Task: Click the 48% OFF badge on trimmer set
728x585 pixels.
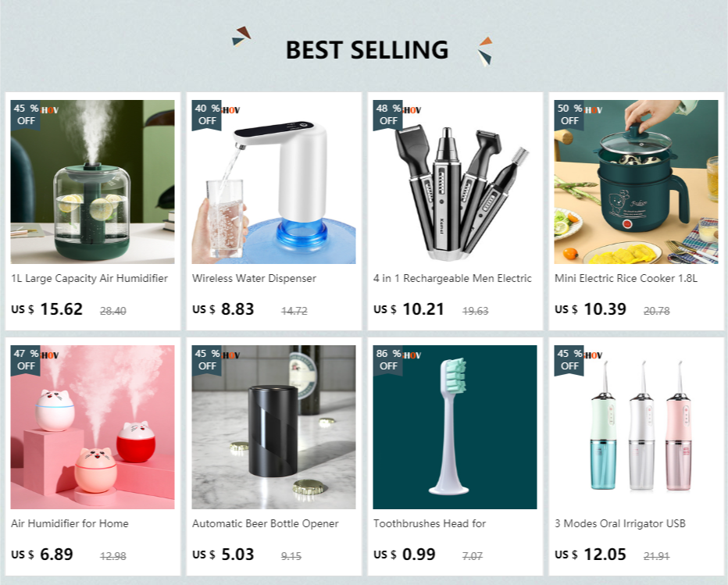Action: 387,115
